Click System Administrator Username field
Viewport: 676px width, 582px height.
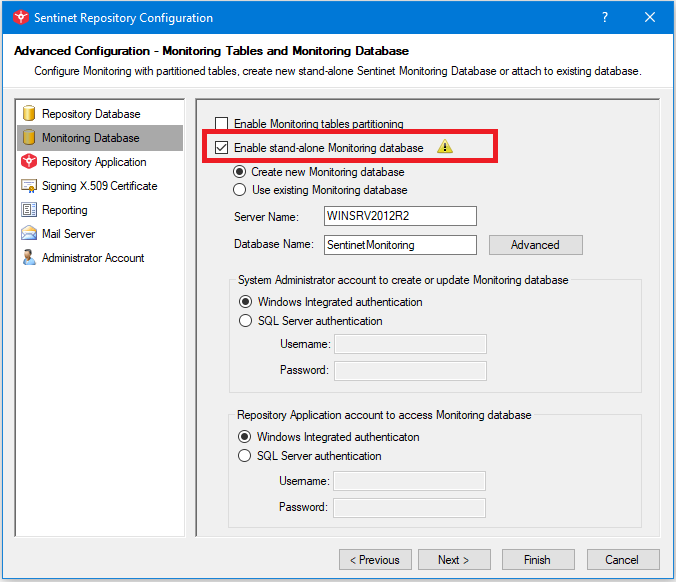click(x=410, y=344)
